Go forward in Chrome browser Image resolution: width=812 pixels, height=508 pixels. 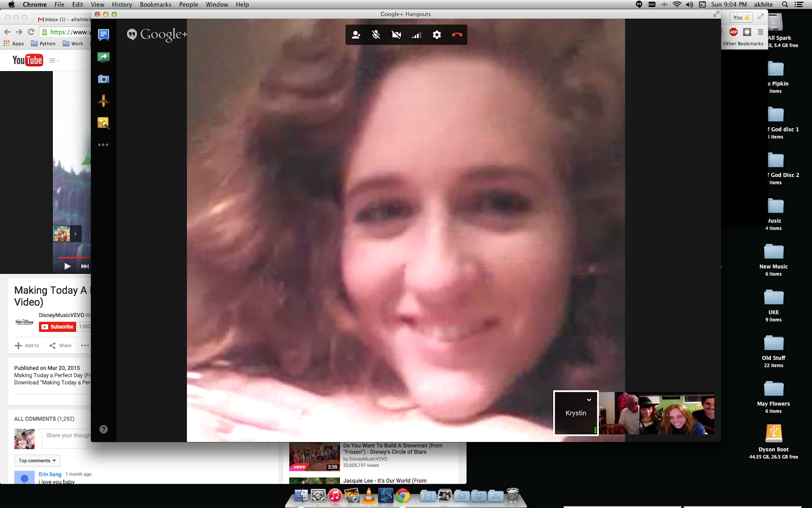19,32
